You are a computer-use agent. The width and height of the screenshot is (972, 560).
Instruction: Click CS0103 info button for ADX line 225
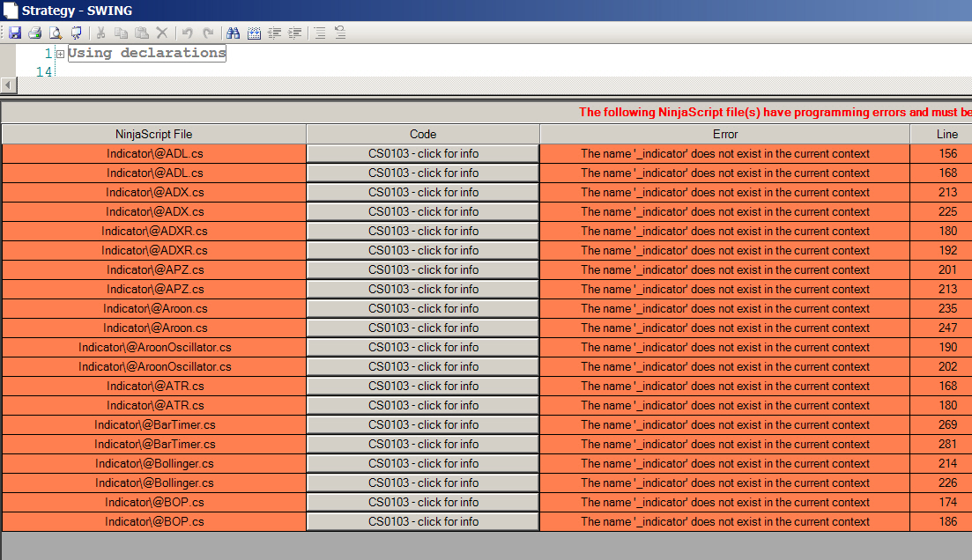[x=423, y=212]
